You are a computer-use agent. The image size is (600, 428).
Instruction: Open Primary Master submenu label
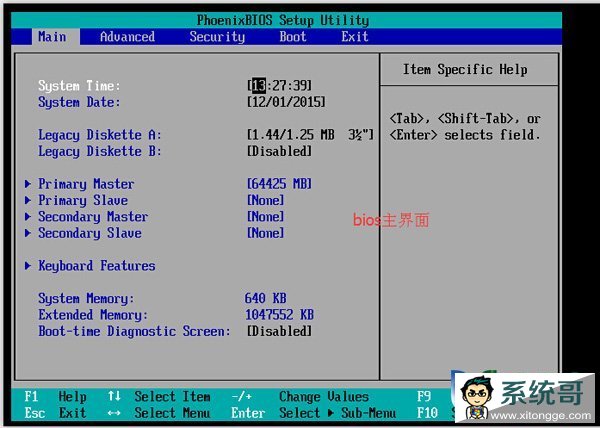point(86,184)
